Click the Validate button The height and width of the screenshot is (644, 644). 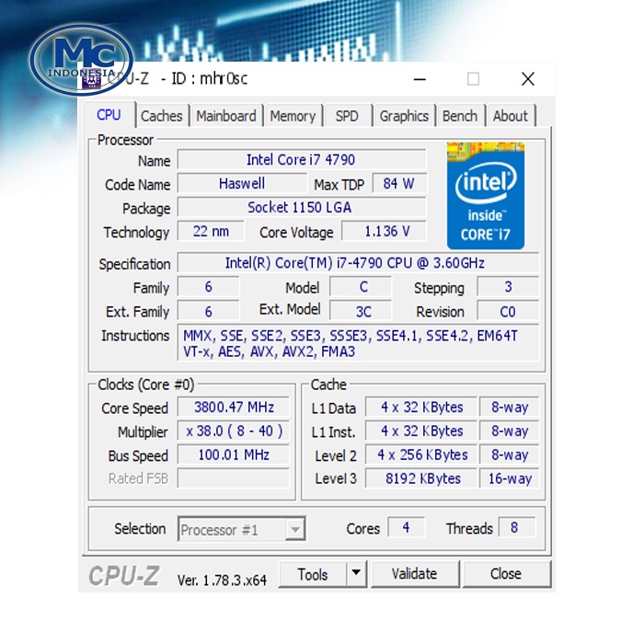[414, 574]
